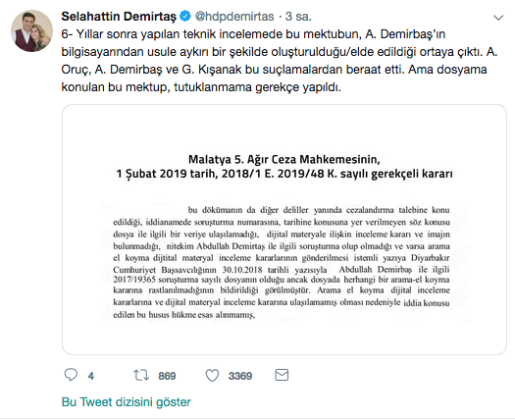Screen dimensions: 515x420
Task: Share via the envelope message icon
Action: click(282, 375)
